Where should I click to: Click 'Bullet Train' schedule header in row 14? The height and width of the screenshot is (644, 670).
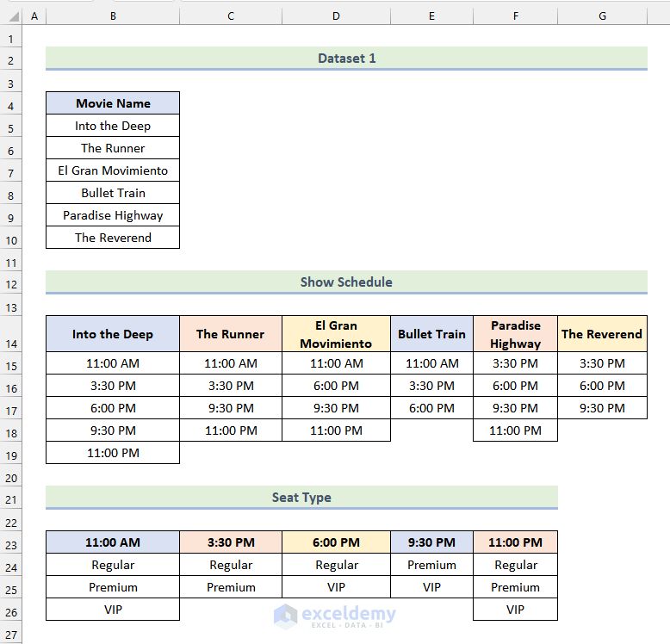[431, 334]
